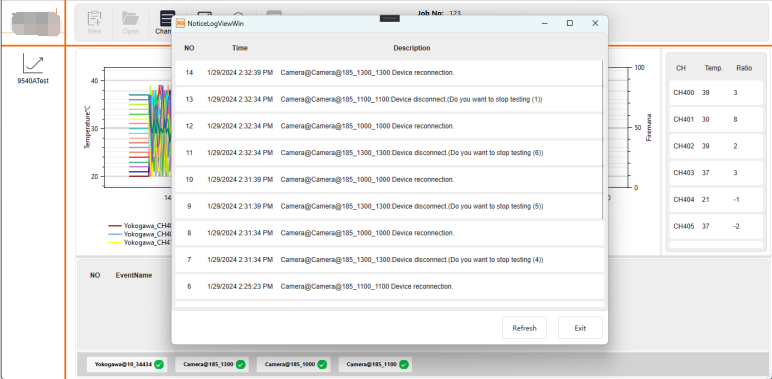Select the Yokogawa@10_34434 device status button
This screenshot has height=379, width=772.
point(127,365)
